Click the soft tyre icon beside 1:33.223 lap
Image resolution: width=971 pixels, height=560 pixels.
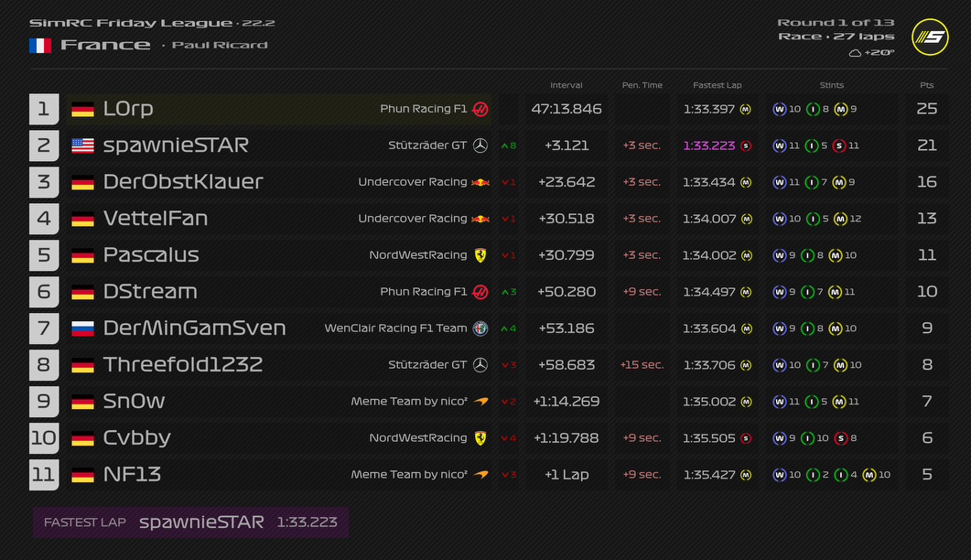746,145
